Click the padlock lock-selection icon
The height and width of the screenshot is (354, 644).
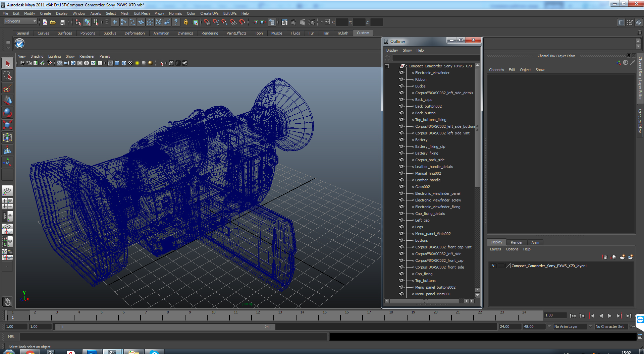(x=185, y=22)
